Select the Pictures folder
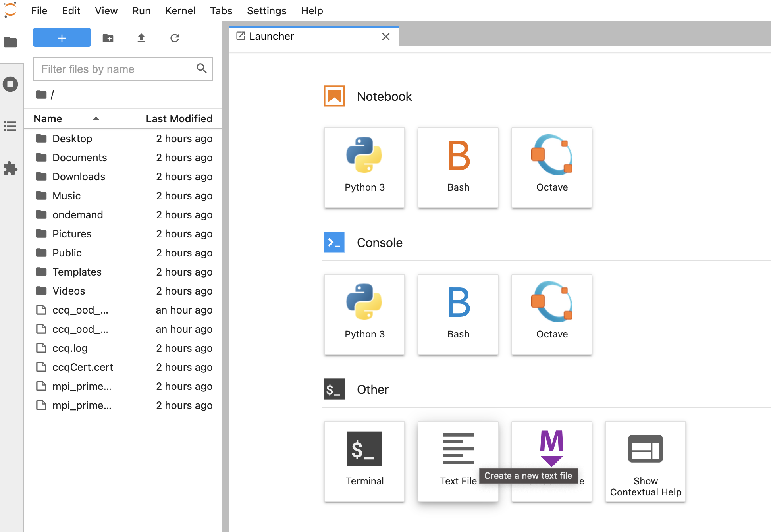 point(123,234)
